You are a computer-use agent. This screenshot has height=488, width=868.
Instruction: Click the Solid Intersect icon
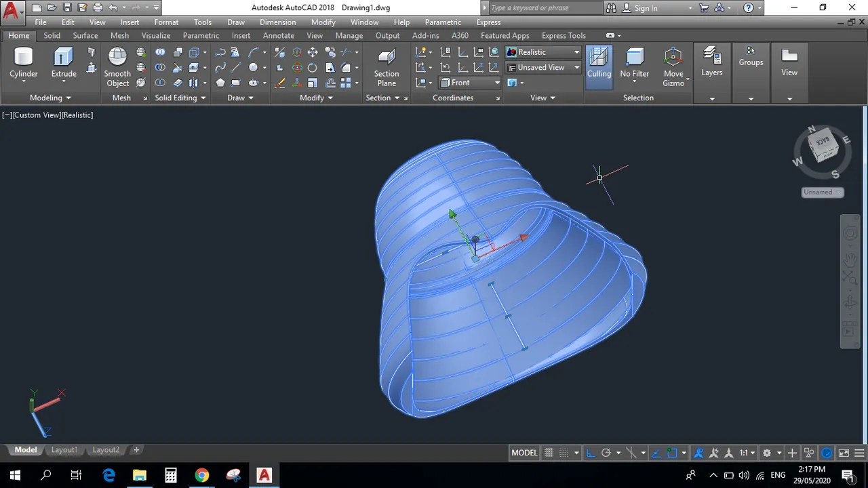160,83
